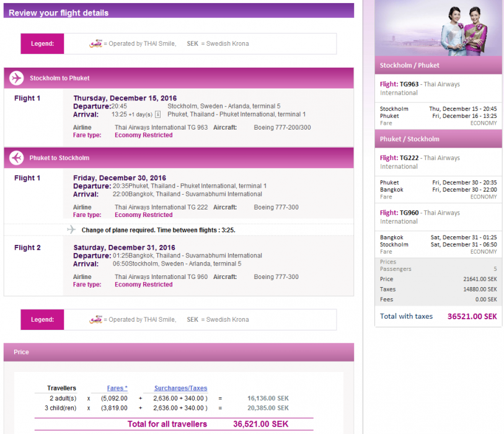
Task: Click the December 15 departure airport "Stockholm, Sweden - Arlanda, terminal 5"
Action: [x=224, y=106]
